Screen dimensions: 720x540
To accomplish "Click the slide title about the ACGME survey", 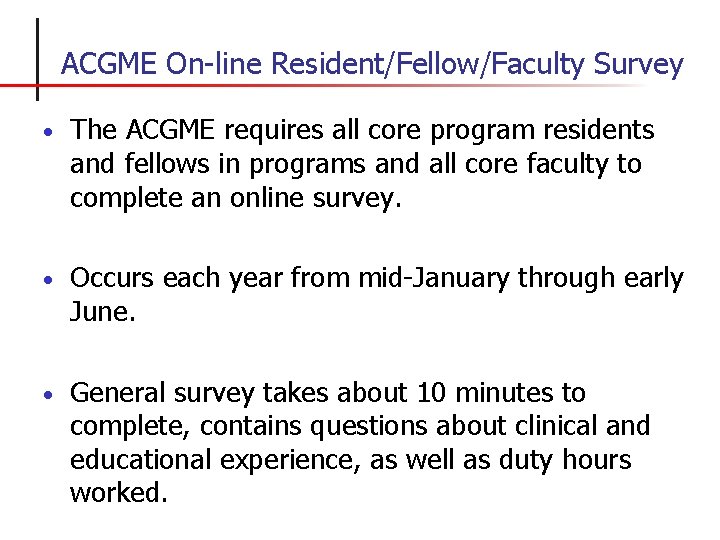I will 372,65.
